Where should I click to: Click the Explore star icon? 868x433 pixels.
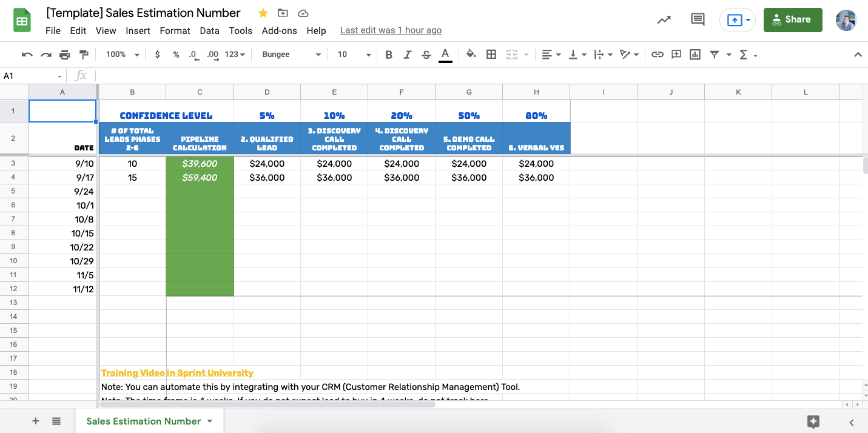click(813, 421)
